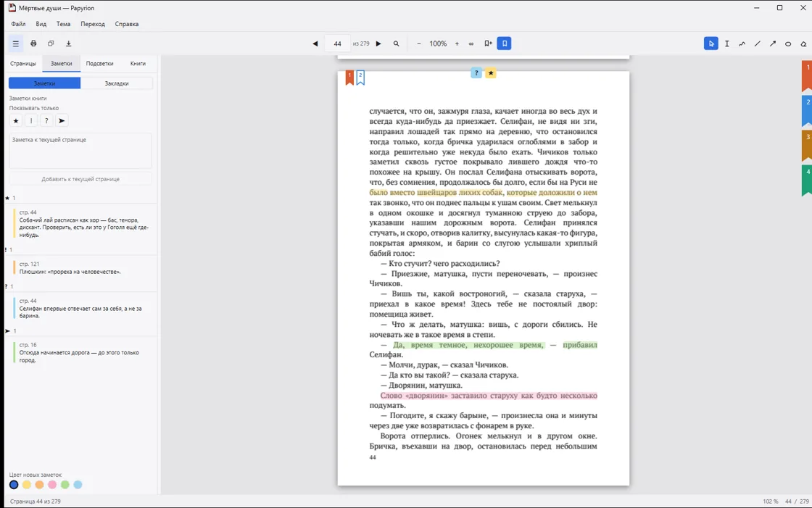Open search with the magnifier icon

[x=396, y=43]
